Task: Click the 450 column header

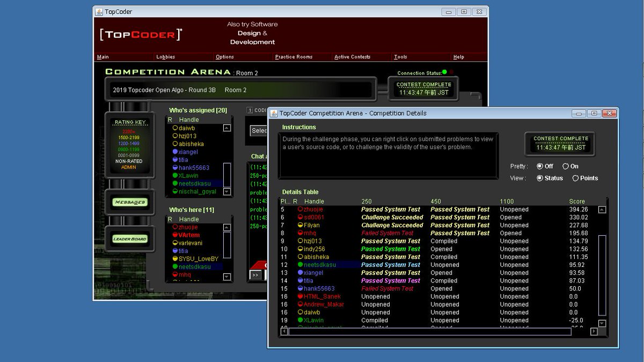Action: tap(436, 201)
